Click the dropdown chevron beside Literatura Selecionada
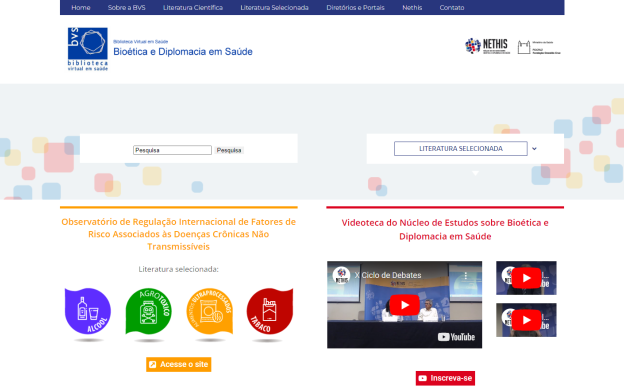This screenshot has height=390, width=624. point(534,148)
